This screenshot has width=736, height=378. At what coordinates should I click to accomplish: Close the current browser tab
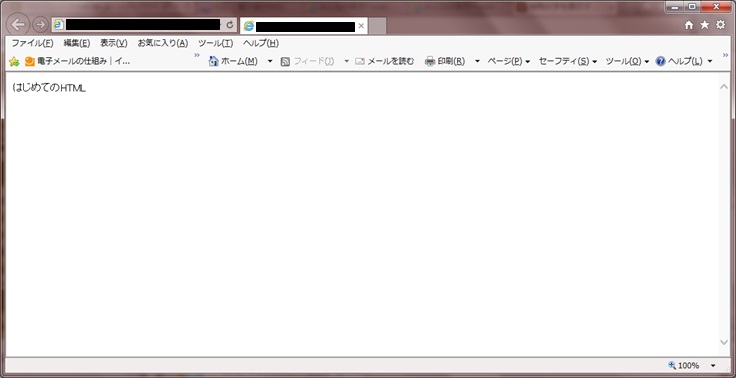click(361, 26)
